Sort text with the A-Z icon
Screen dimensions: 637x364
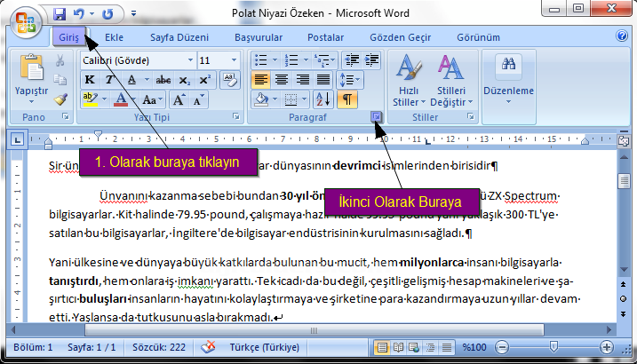coord(323,99)
